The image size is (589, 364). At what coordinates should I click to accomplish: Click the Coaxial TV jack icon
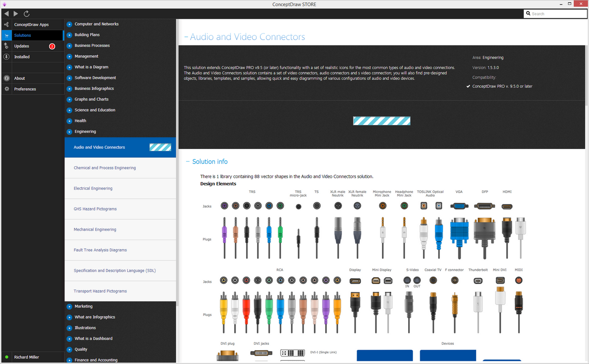pos(433,280)
